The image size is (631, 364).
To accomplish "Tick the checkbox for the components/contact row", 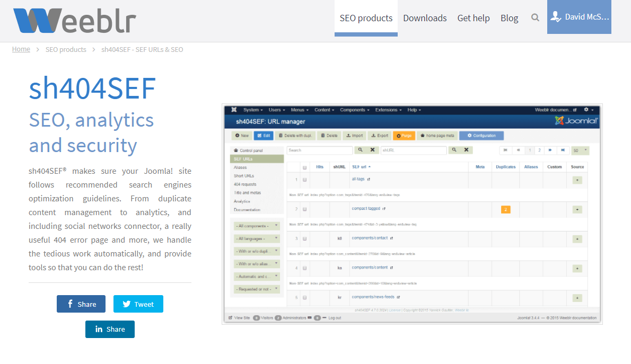I will (305, 238).
